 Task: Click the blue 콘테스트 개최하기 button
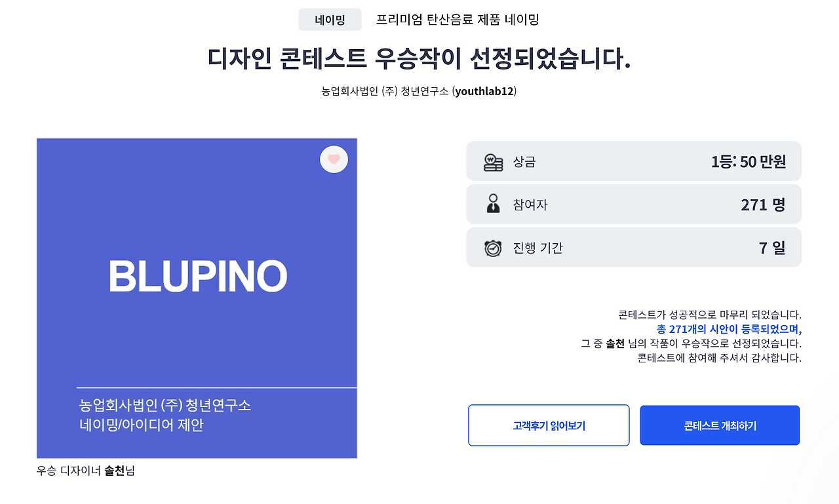719,425
